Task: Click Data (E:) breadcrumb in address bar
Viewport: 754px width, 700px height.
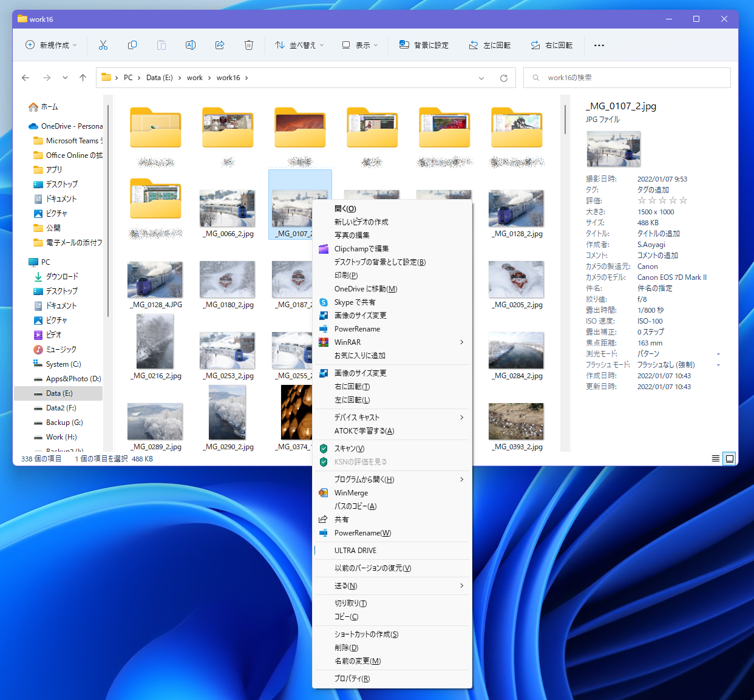Action: [x=160, y=78]
